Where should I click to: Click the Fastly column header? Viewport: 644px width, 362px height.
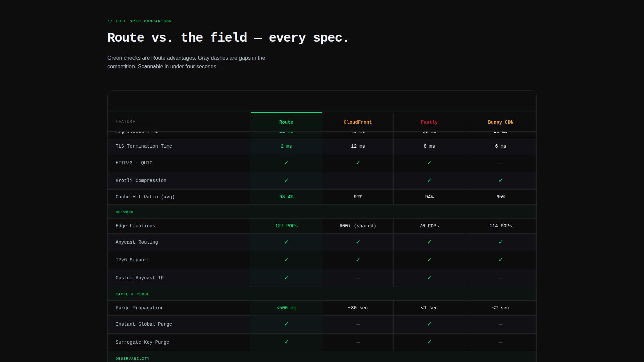[429, 122]
